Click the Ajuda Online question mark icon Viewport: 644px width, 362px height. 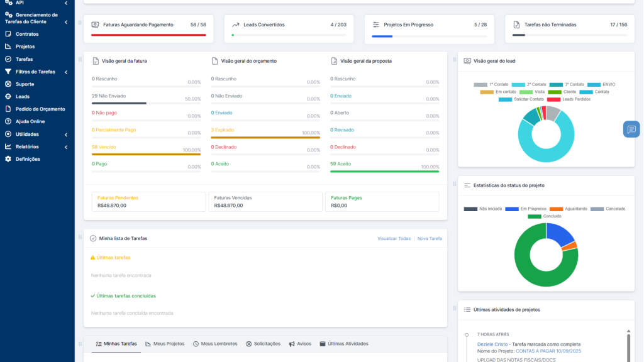coord(8,121)
